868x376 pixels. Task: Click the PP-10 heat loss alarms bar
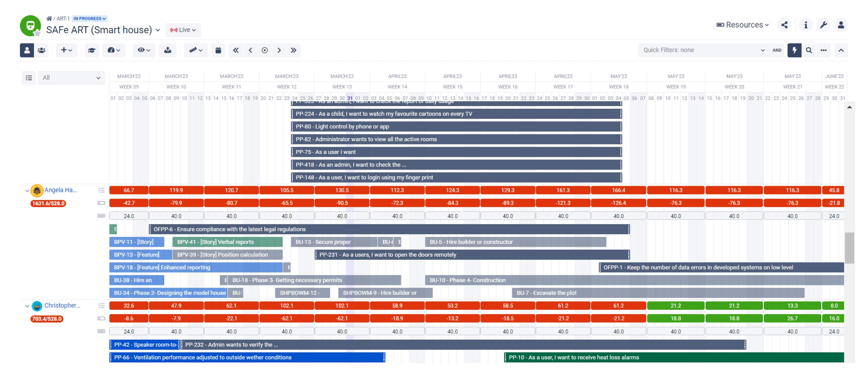point(674,358)
